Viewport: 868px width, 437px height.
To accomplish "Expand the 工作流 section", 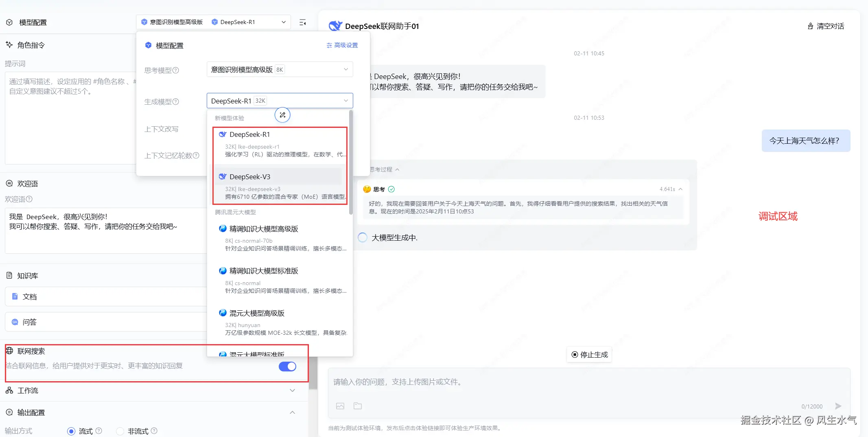I will (292, 390).
